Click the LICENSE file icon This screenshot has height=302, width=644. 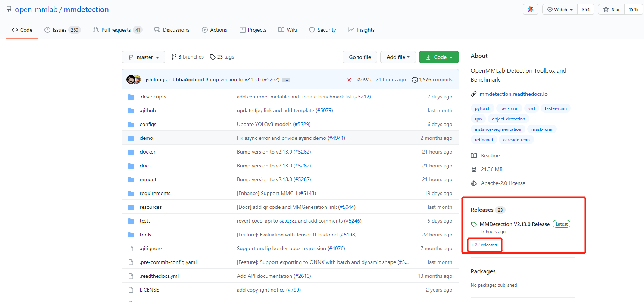[x=131, y=290]
